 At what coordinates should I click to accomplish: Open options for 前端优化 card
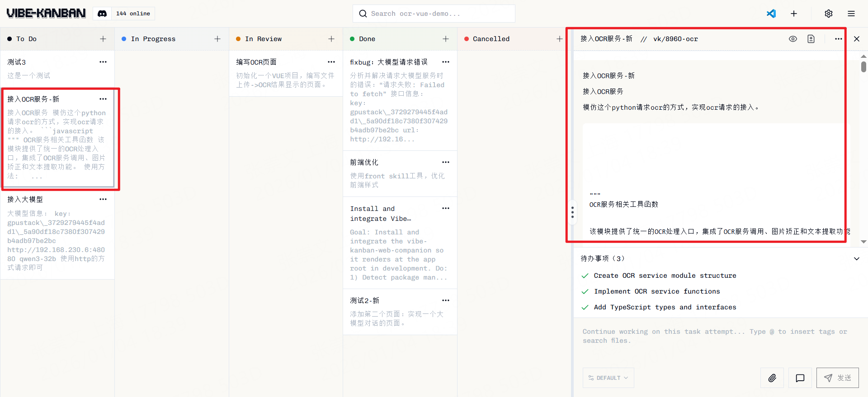tap(446, 162)
